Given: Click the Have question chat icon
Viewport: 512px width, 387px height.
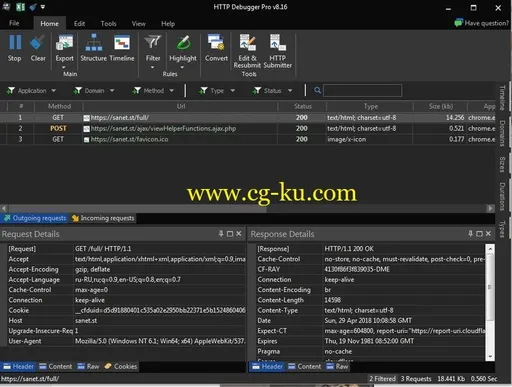Looking at the screenshot, I should [459, 23].
